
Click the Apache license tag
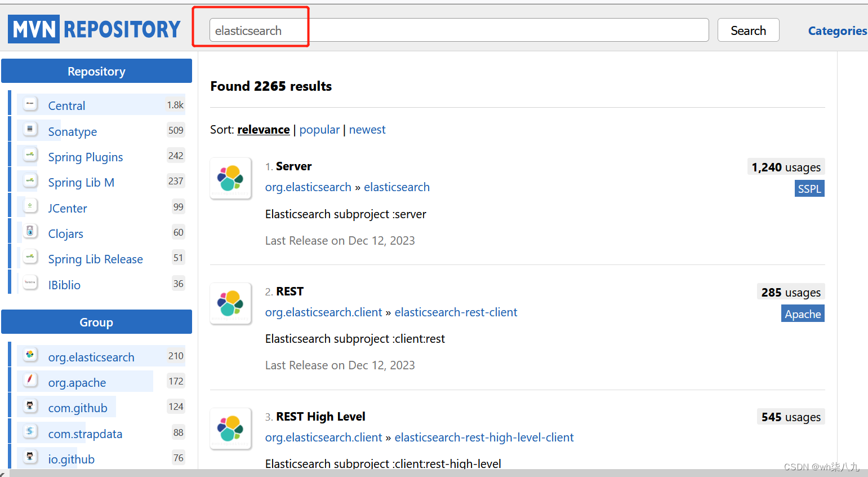803,313
